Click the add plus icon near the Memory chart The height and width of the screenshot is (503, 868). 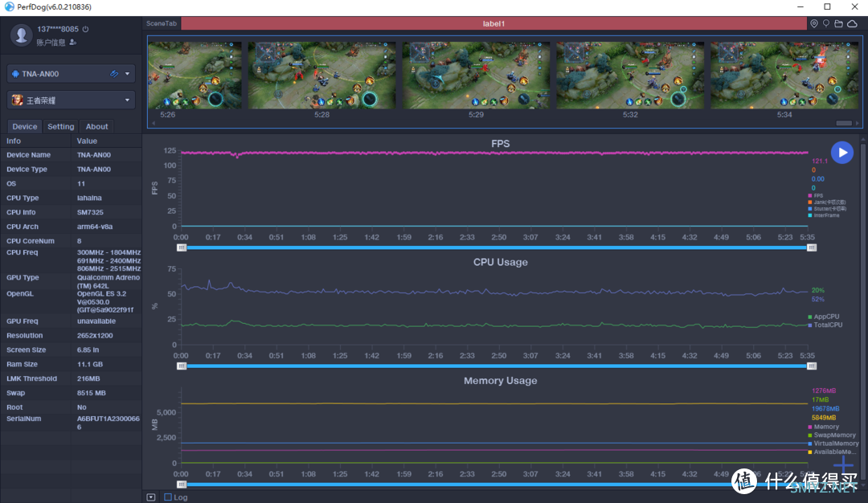(843, 464)
